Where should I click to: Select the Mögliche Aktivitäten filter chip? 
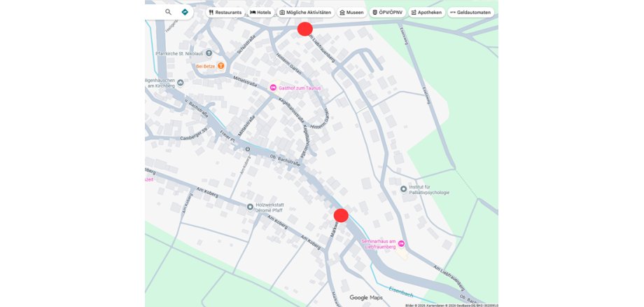click(x=305, y=13)
